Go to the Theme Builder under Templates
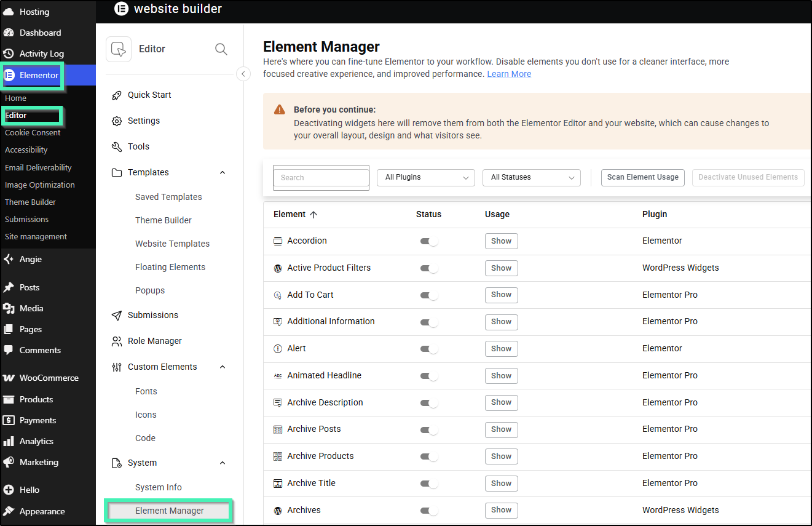The height and width of the screenshot is (526, 812). (164, 220)
